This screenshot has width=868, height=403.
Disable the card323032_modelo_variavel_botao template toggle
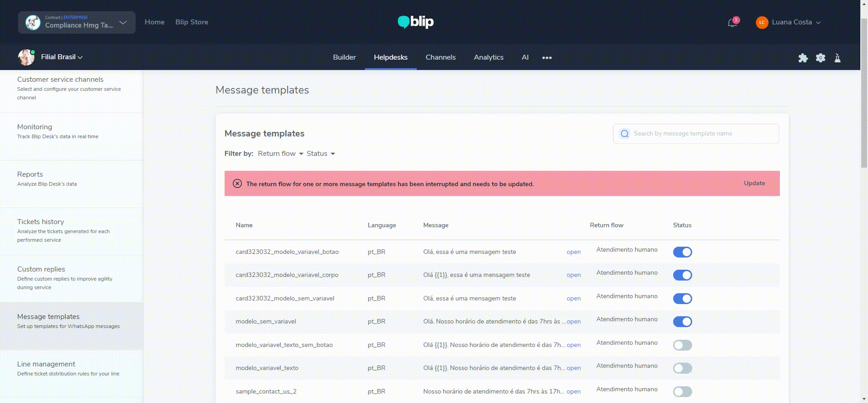(x=682, y=252)
